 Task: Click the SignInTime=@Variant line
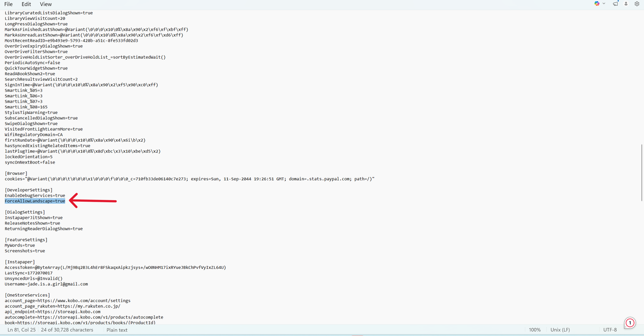point(81,85)
